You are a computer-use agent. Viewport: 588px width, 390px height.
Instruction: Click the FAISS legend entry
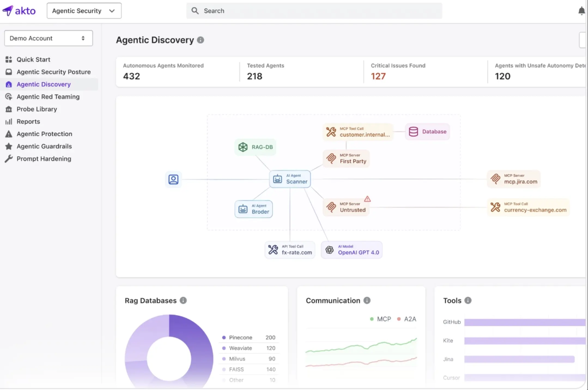pos(248,369)
